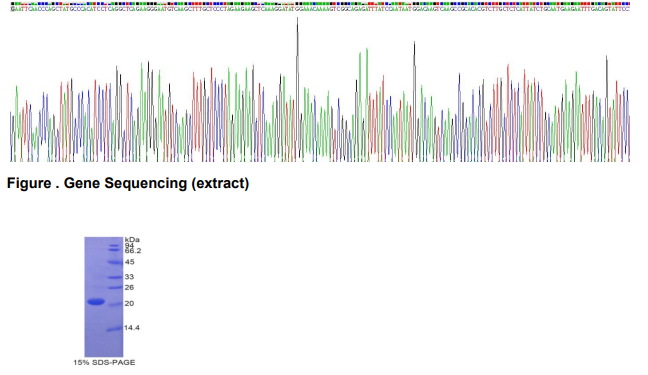Click the 33 kDa marker label
Viewport: 648px width, 375px height.
(x=129, y=277)
